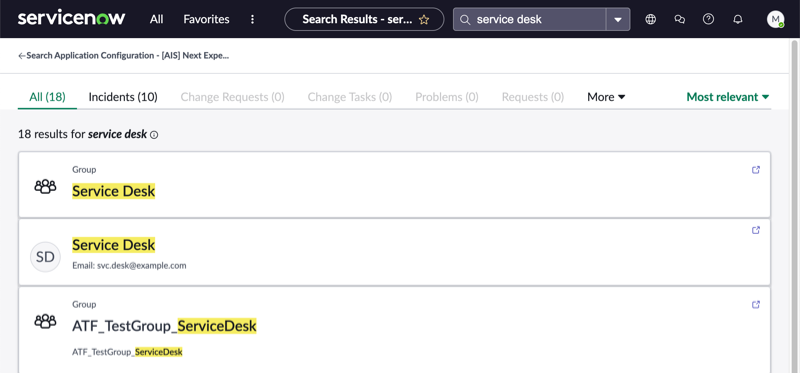This screenshot has width=800, height=373.
Task: Open ATF_TestGroup_ServiceDesk in new tab icon
Action: 756,305
